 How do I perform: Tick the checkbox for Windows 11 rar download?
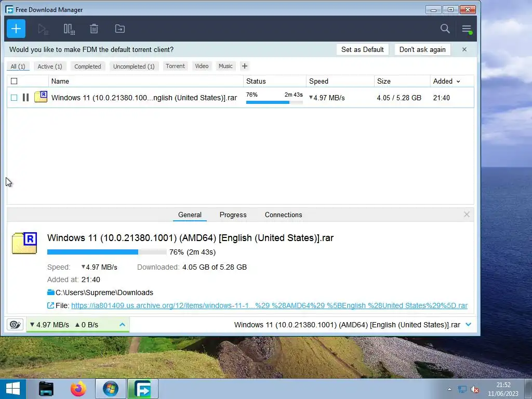[14, 98]
